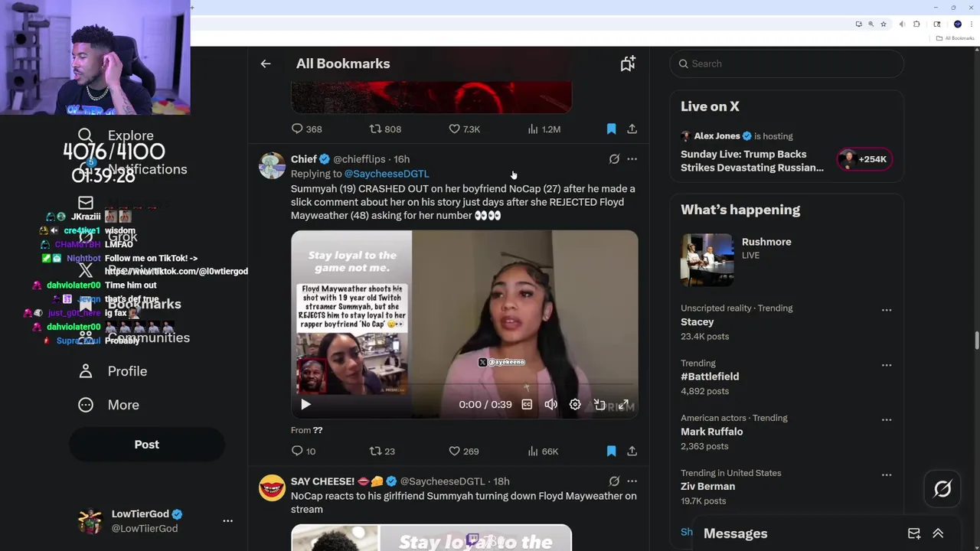
Task: Open Chief's handle @chiefflips
Action: click(359, 159)
